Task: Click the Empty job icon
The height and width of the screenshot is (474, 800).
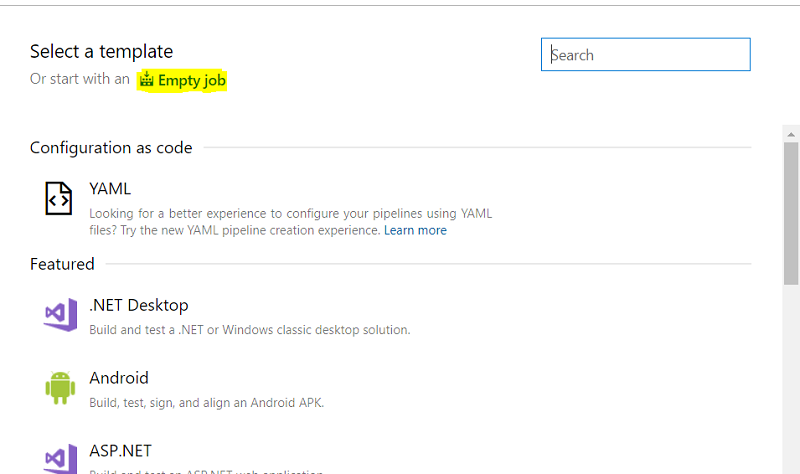Action: pos(147,80)
